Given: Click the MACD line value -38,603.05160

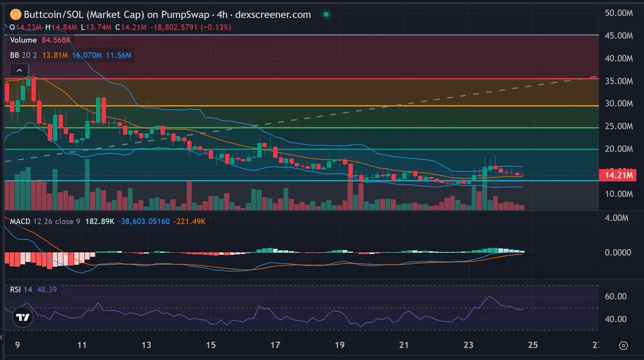Looking at the screenshot, I should point(144,221).
